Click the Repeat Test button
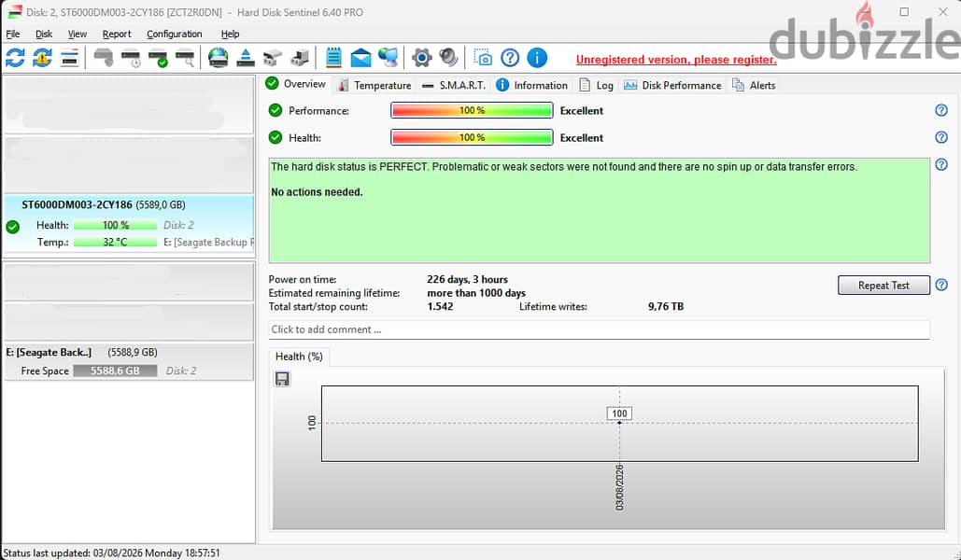 point(883,285)
